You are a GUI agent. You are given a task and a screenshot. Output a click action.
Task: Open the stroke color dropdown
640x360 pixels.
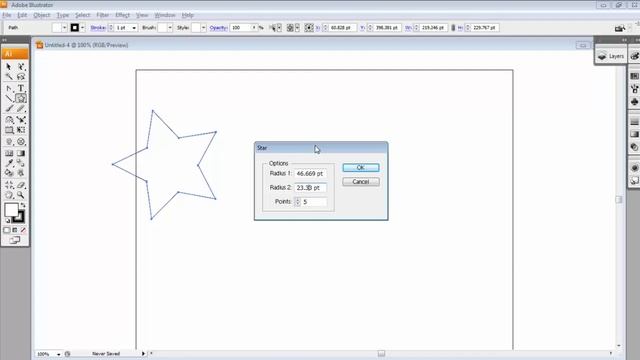point(82,28)
